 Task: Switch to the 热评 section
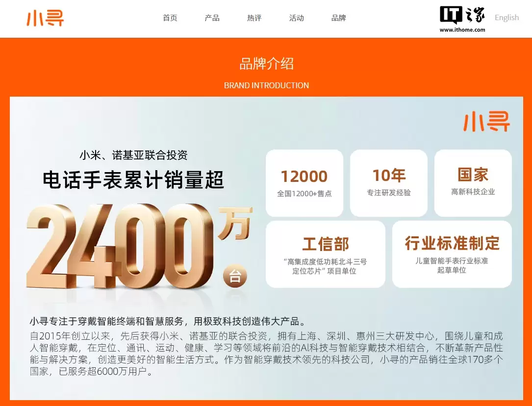click(254, 18)
